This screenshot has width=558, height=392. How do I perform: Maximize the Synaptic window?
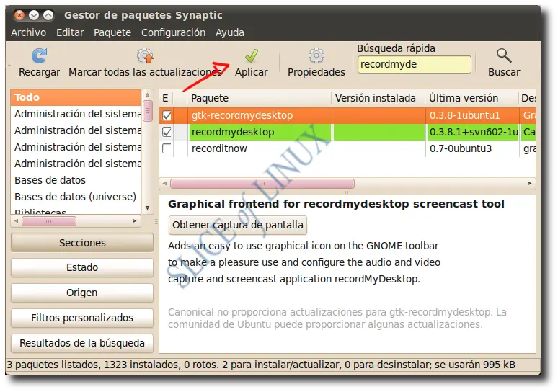click(48, 15)
